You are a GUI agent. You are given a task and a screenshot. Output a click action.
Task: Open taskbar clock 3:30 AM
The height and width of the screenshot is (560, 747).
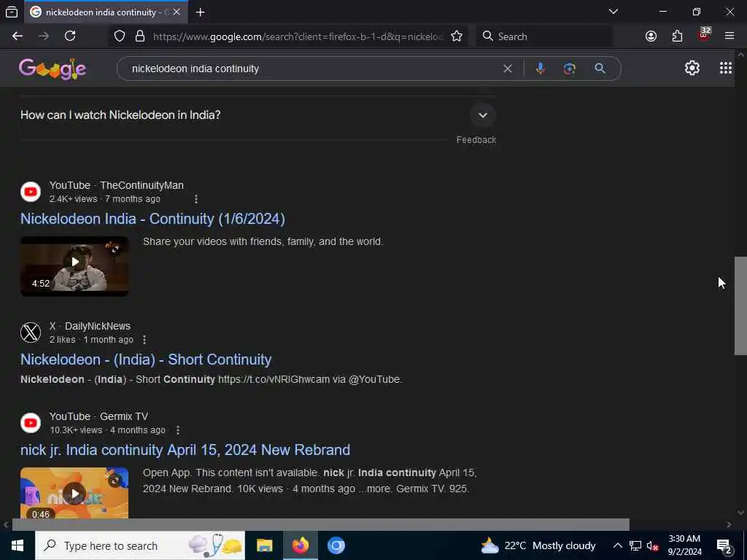point(684,545)
